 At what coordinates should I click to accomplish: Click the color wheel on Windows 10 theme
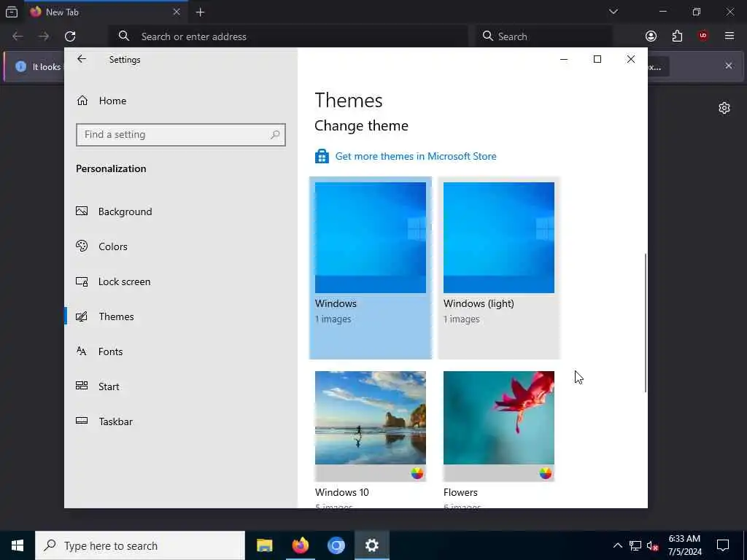(x=417, y=472)
